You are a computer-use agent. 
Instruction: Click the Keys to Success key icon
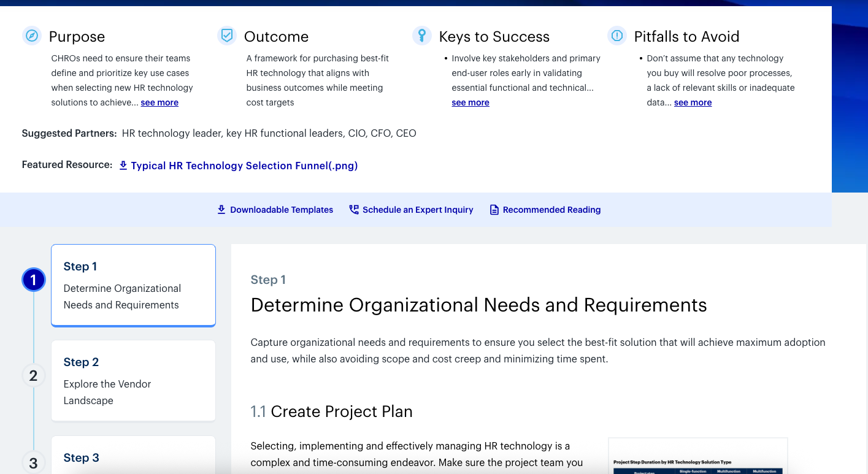(x=422, y=36)
